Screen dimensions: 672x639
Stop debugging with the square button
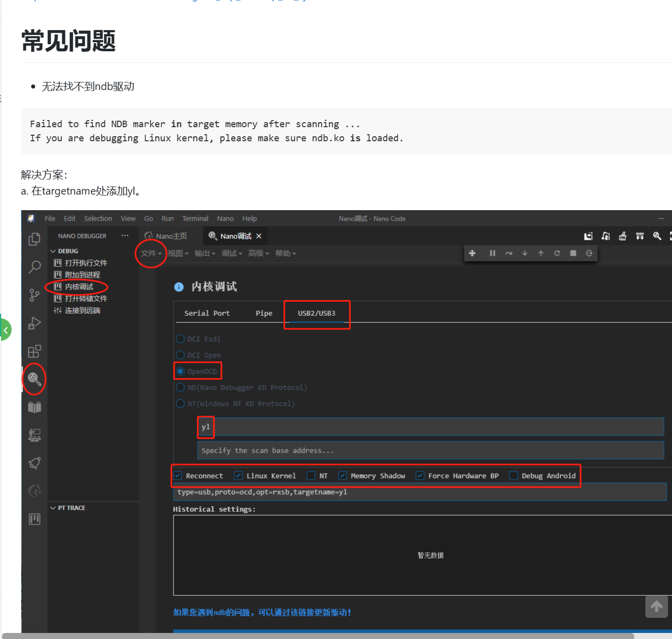pyautogui.click(x=573, y=253)
